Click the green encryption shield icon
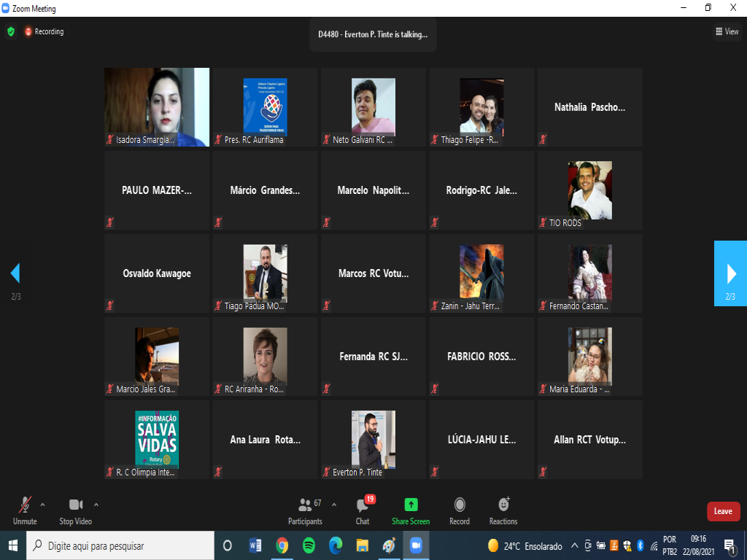The image size is (747, 560). pyautogui.click(x=10, y=31)
